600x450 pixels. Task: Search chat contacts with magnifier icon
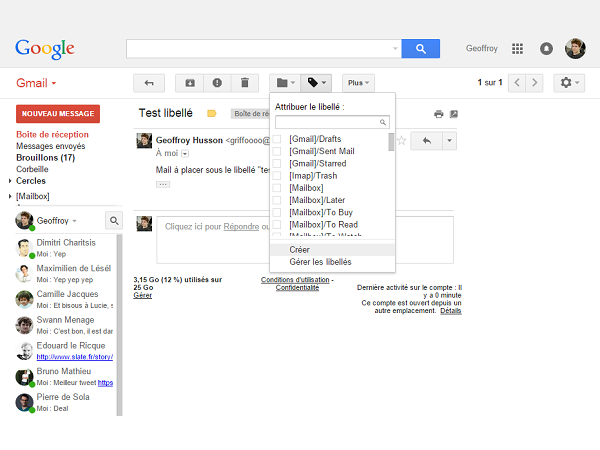point(114,220)
